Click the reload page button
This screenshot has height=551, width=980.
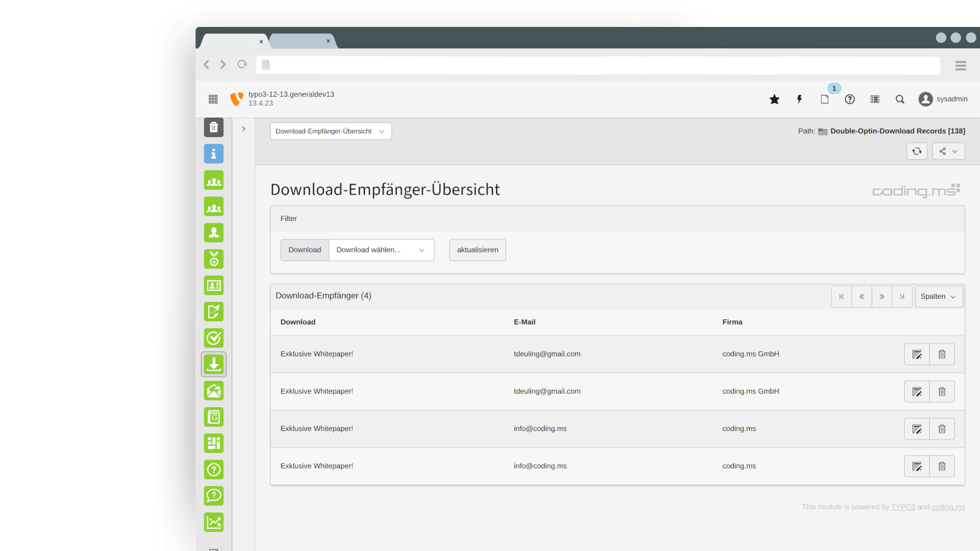click(917, 151)
